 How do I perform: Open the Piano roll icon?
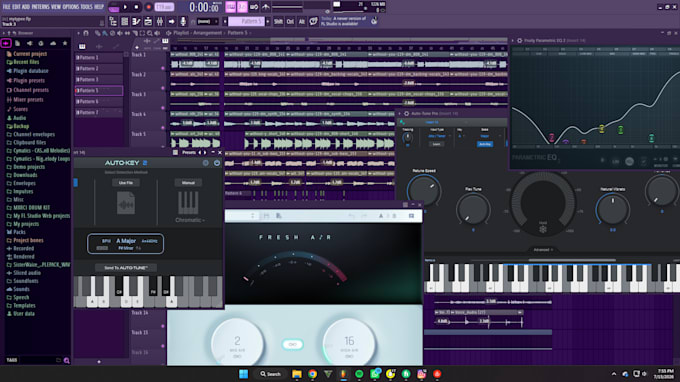click(x=137, y=21)
